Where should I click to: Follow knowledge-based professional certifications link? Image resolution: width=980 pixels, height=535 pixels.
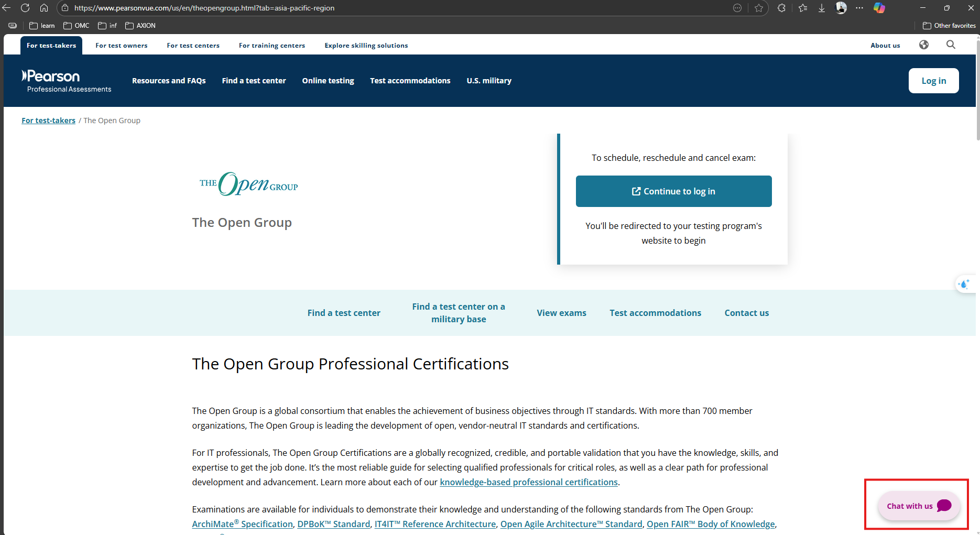[x=529, y=482]
